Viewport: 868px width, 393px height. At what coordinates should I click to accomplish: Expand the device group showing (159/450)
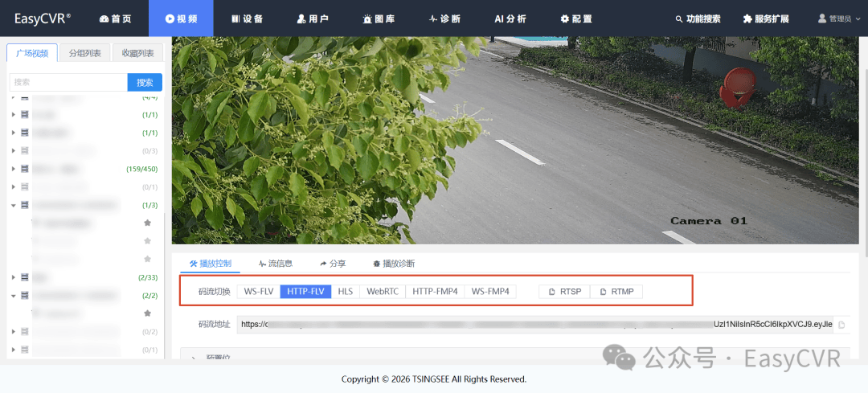pos(14,169)
